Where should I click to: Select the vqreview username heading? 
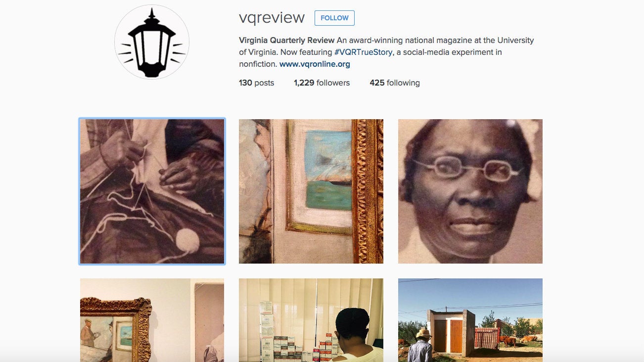(272, 18)
